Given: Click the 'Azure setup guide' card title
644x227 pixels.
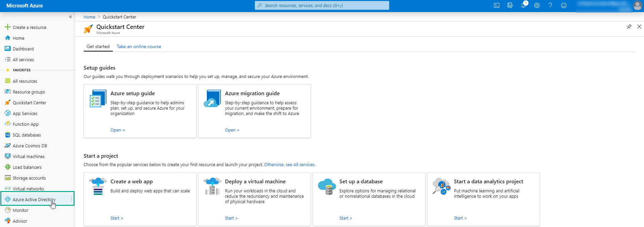Looking at the screenshot, I should tap(133, 93).
